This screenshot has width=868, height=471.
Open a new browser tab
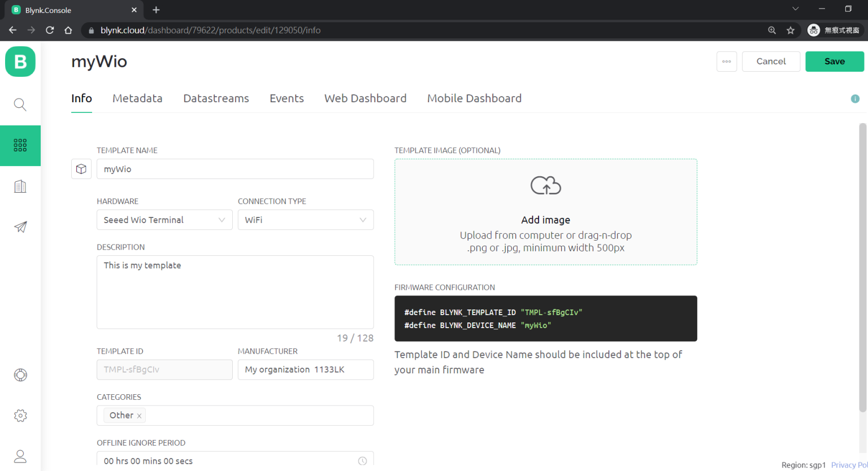pyautogui.click(x=156, y=10)
